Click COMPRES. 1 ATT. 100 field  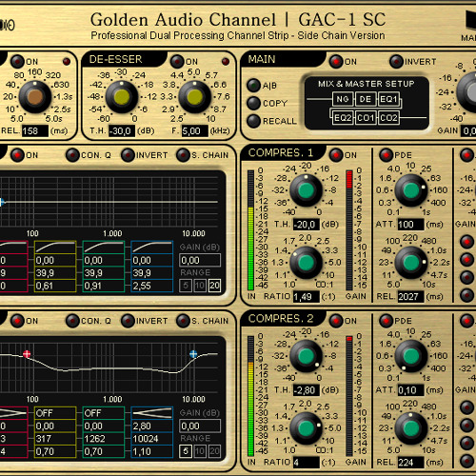click(x=410, y=225)
